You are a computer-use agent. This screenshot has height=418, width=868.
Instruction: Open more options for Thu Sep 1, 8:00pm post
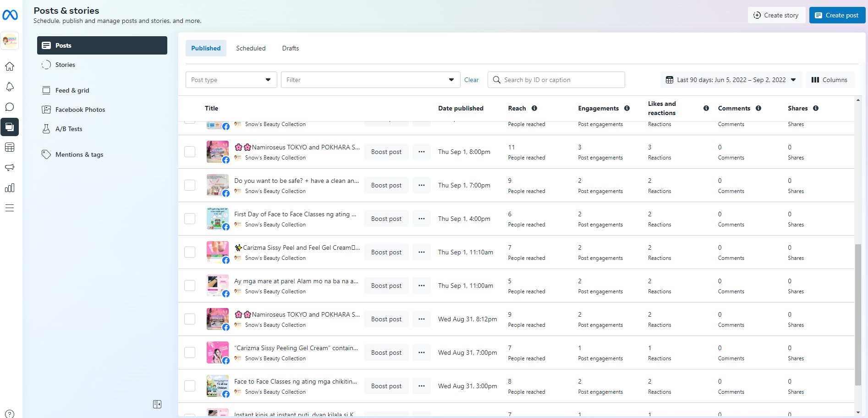pyautogui.click(x=422, y=152)
